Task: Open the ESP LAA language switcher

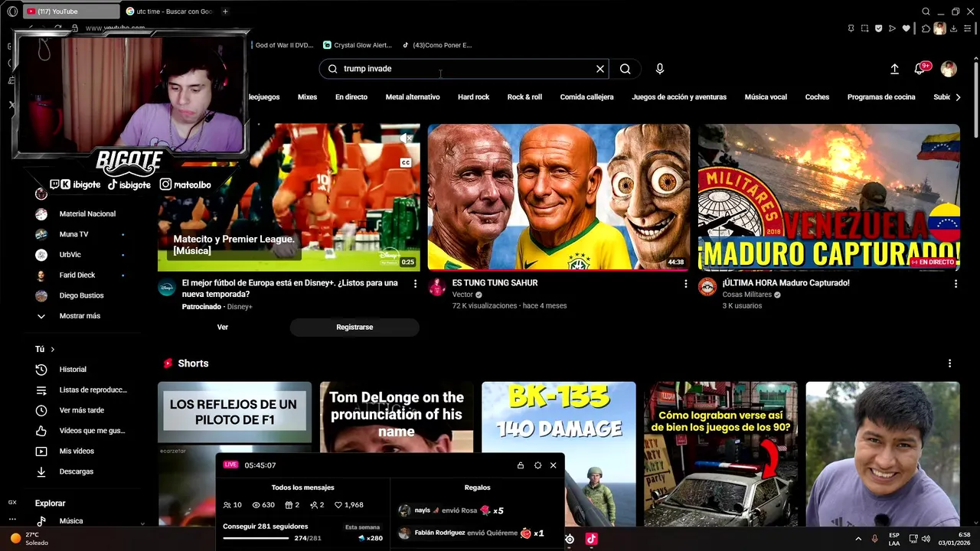Action: point(894,539)
